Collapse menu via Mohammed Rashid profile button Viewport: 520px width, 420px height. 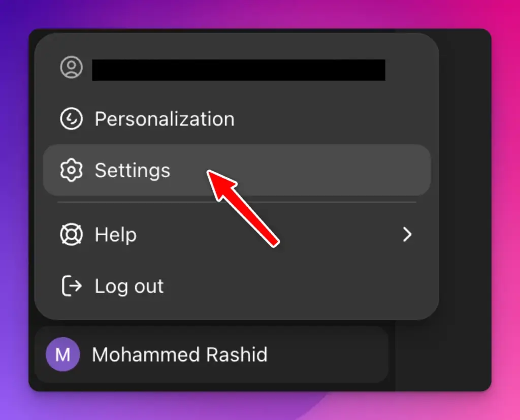(x=211, y=354)
